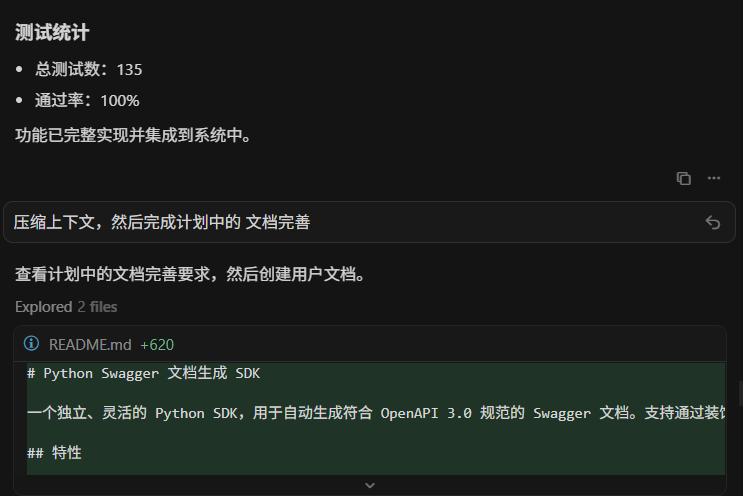Click 'OpenAPI 3.0' in the README description line
The width and height of the screenshot is (743, 496).
426,413
